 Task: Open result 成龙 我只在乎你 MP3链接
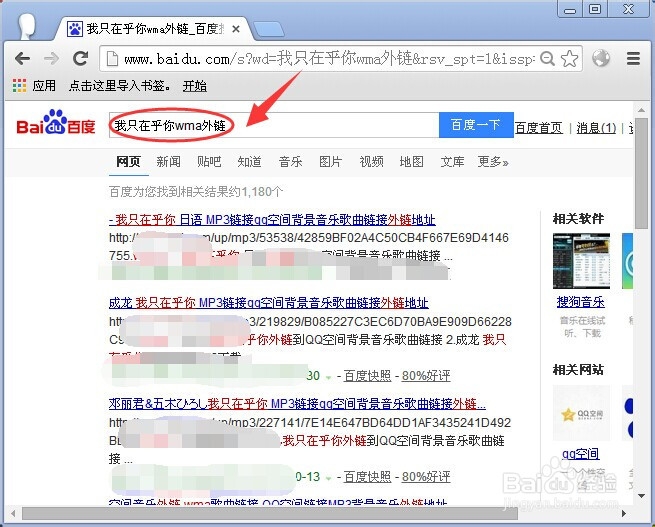[x=269, y=303]
